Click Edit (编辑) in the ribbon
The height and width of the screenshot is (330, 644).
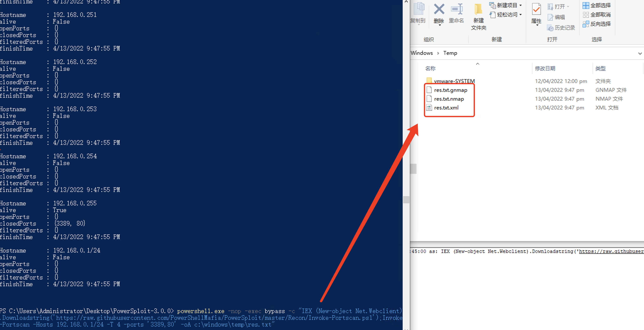coord(556,17)
